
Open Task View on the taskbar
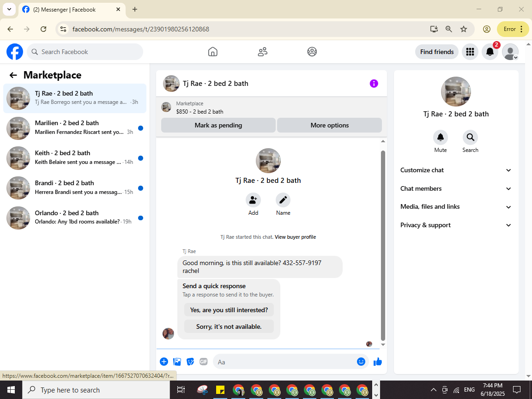pos(181,390)
